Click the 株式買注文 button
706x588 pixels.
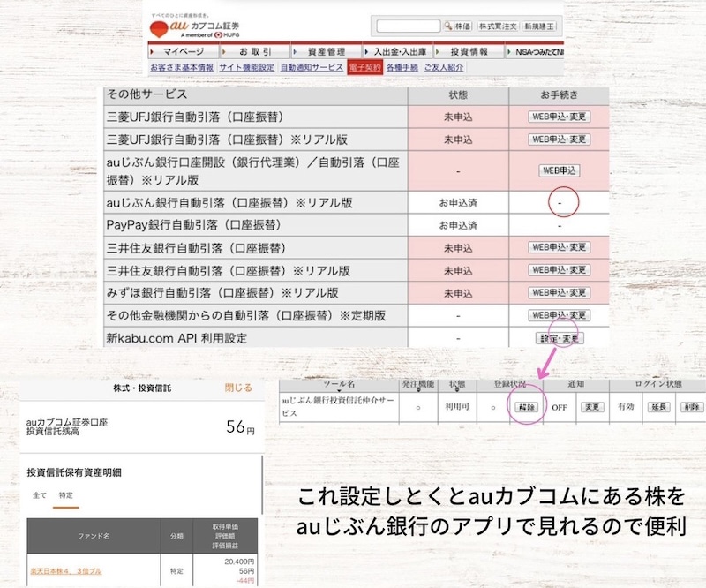(498, 26)
